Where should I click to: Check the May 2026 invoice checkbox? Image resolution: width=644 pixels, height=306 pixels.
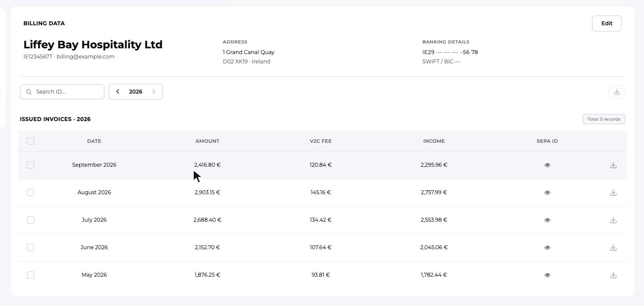[31, 275]
